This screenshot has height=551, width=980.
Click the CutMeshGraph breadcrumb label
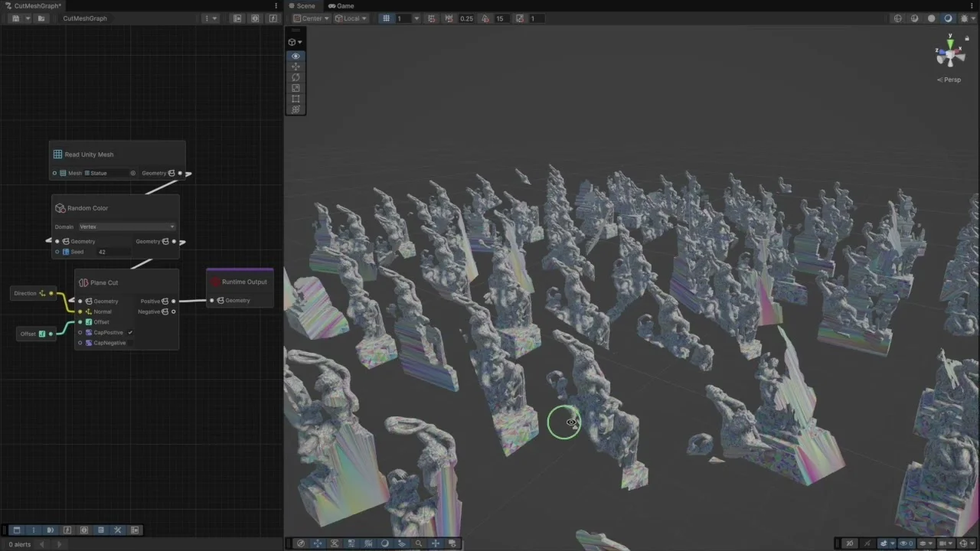(85, 18)
